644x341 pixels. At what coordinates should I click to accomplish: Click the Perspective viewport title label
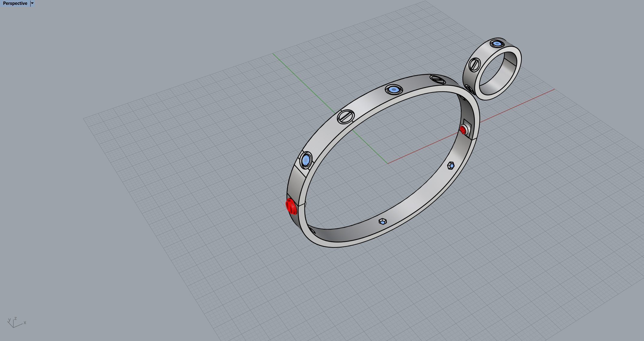15,3
